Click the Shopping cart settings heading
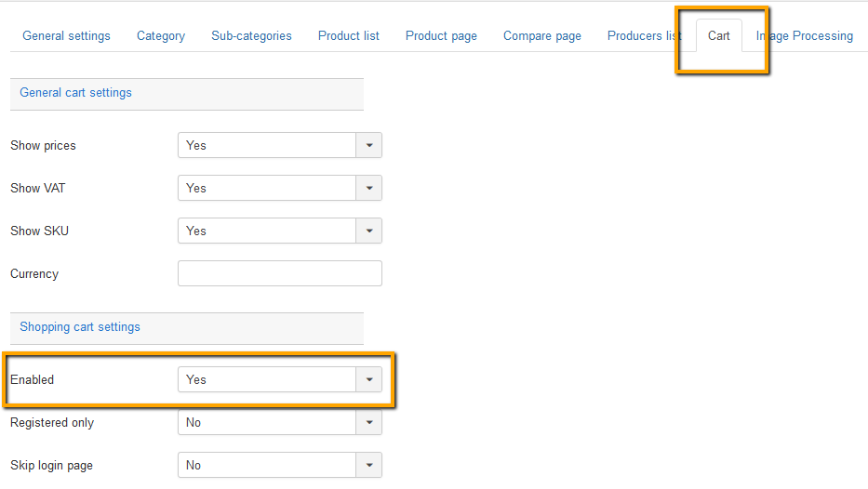 (80, 327)
